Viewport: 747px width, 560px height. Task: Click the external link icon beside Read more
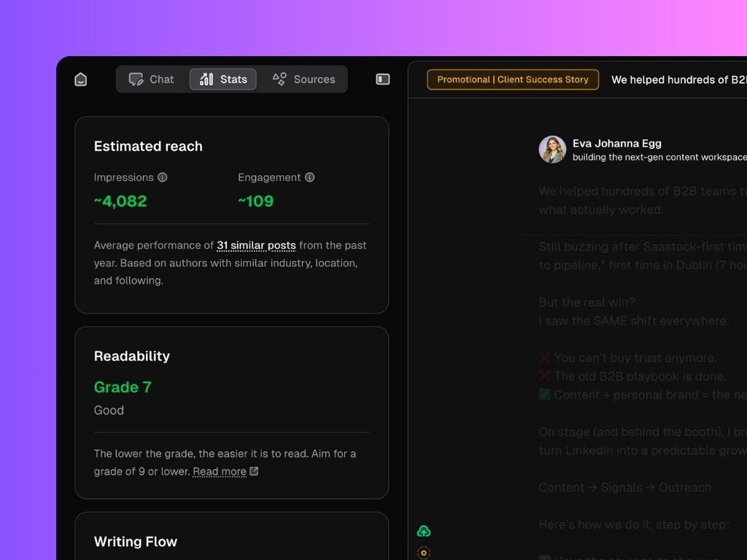pos(254,471)
